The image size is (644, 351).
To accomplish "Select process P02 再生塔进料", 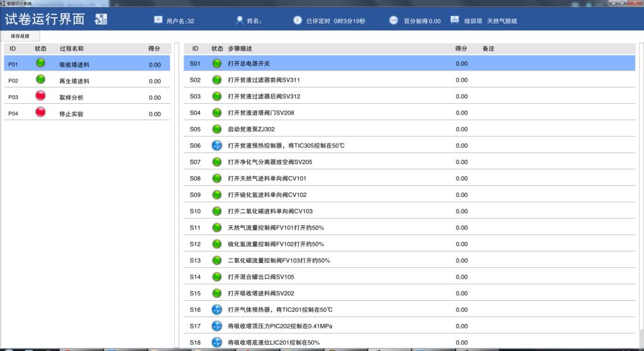I will [x=74, y=81].
